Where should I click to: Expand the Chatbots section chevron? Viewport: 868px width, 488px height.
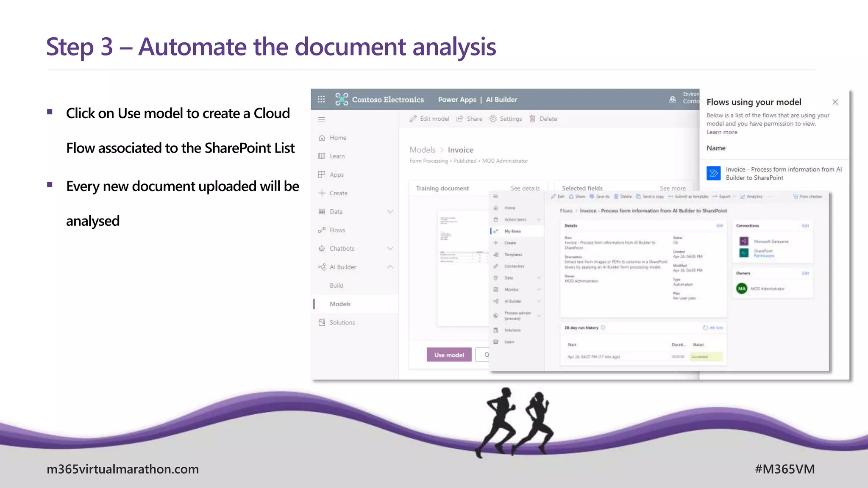[x=390, y=248]
